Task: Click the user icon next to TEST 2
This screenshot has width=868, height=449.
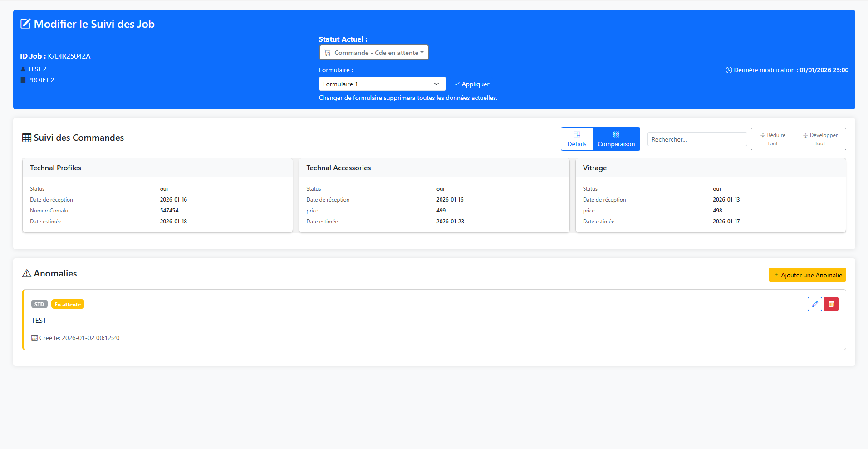Action: (x=23, y=69)
